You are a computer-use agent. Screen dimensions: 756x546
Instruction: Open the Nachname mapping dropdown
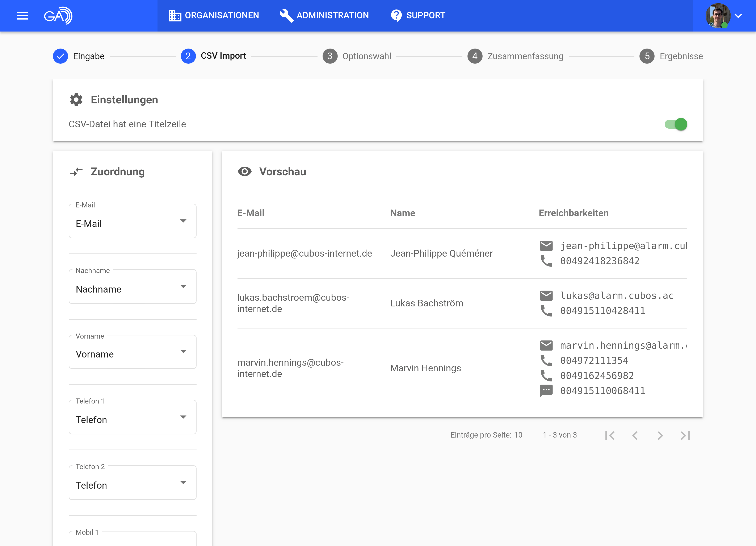pyautogui.click(x=132, y=287)
